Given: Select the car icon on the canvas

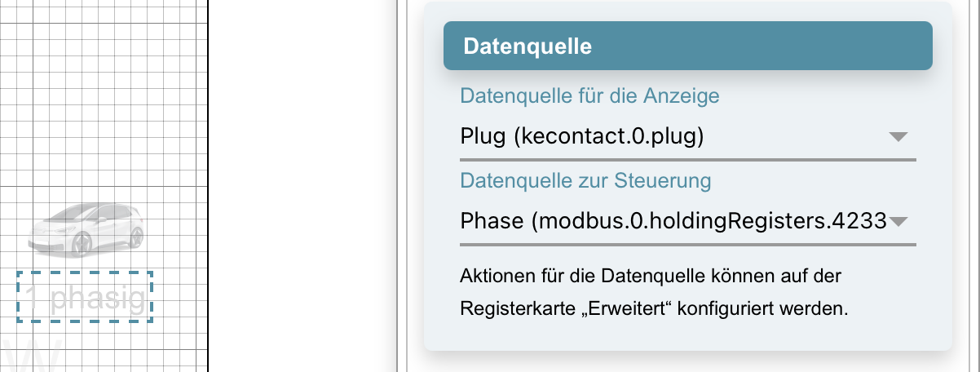Looking at the screenshot, I should tap(86, 229).
